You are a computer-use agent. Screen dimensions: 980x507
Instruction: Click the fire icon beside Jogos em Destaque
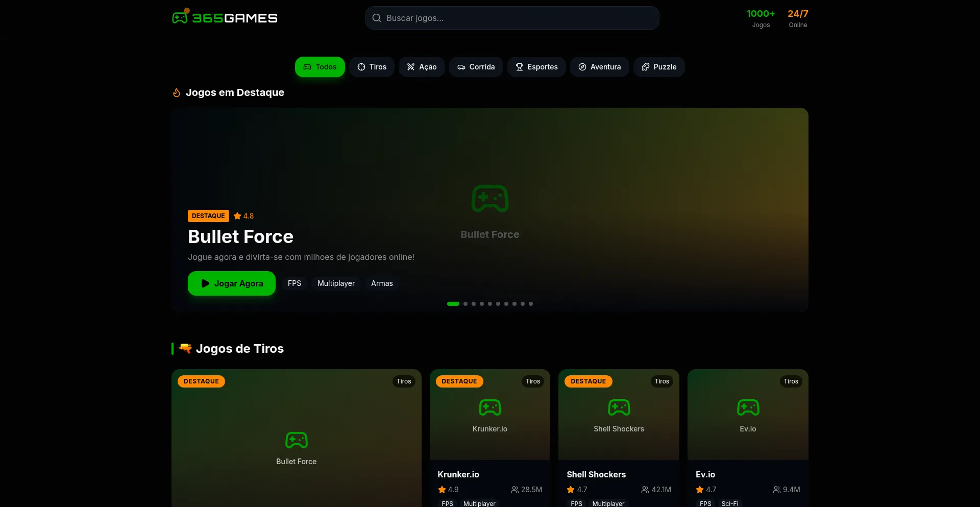click(177, 92)
